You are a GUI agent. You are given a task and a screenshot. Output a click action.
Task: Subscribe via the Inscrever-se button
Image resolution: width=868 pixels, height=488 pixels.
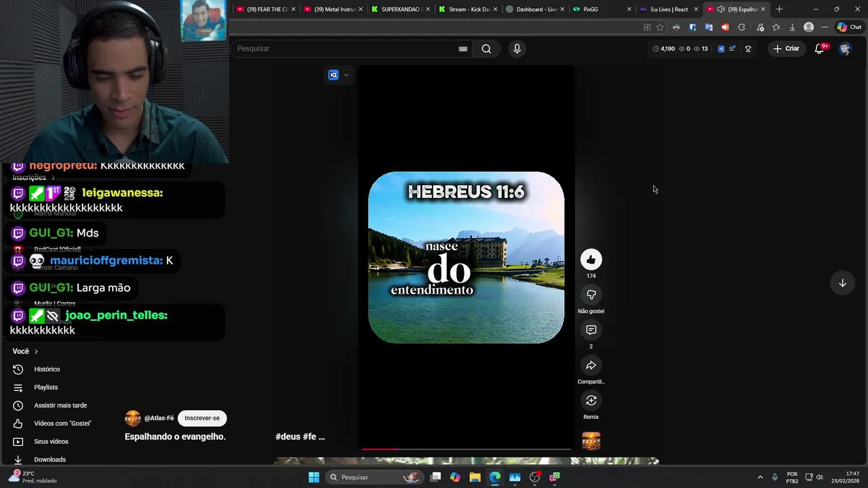[202, 418]
